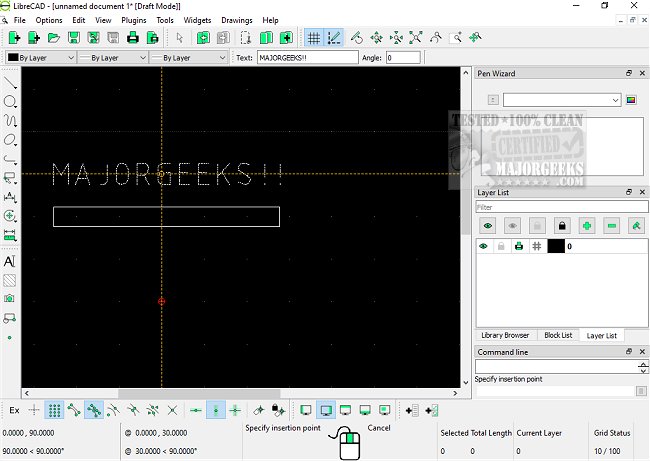
Task: Open the Drawings menu
Action: tap(236, 20)
